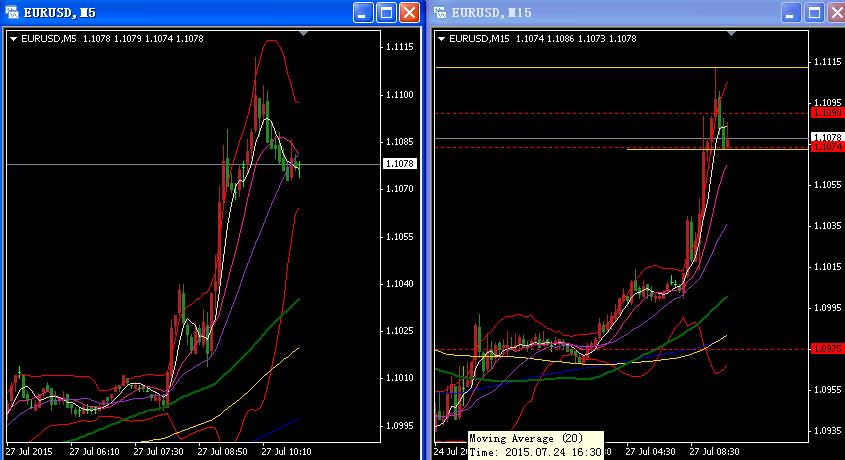Screen dimensions: 845x460
Task: Minimize the EURUSD,M15 chart window
Action: [791, 12]
